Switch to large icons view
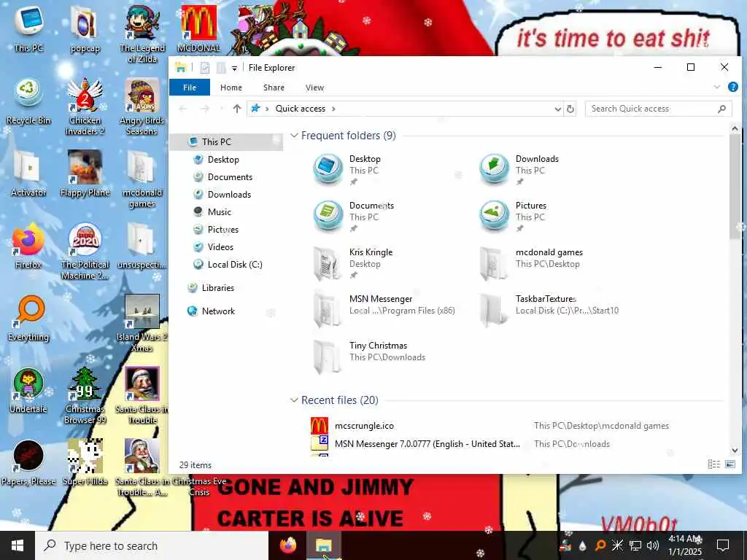The width and height of the screenshot is (747, 560). click(x=729, y=464)
